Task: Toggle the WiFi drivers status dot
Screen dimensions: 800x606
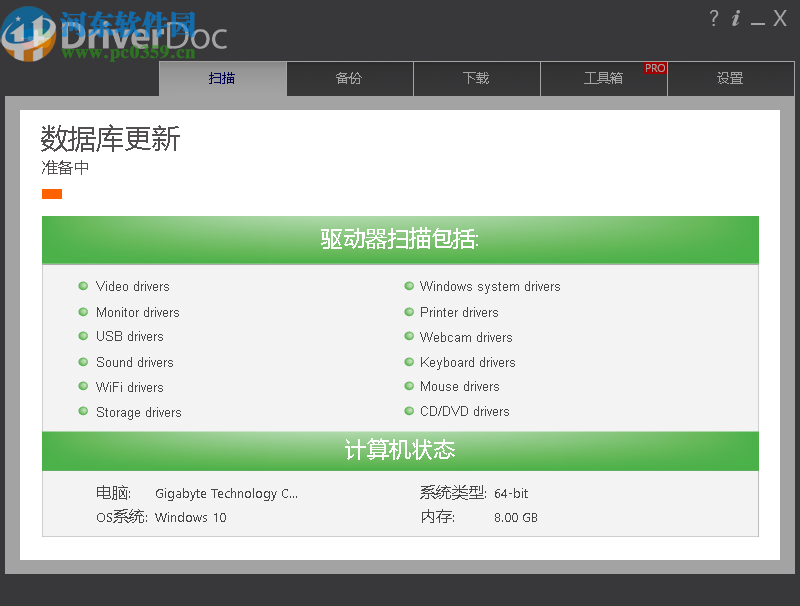Action: (x=83, y=387)
